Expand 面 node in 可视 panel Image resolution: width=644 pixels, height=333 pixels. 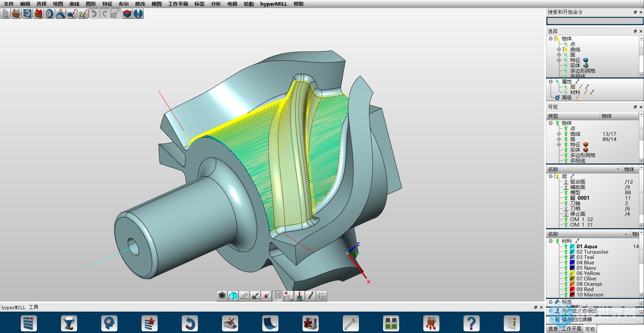[x=559, y=139]
